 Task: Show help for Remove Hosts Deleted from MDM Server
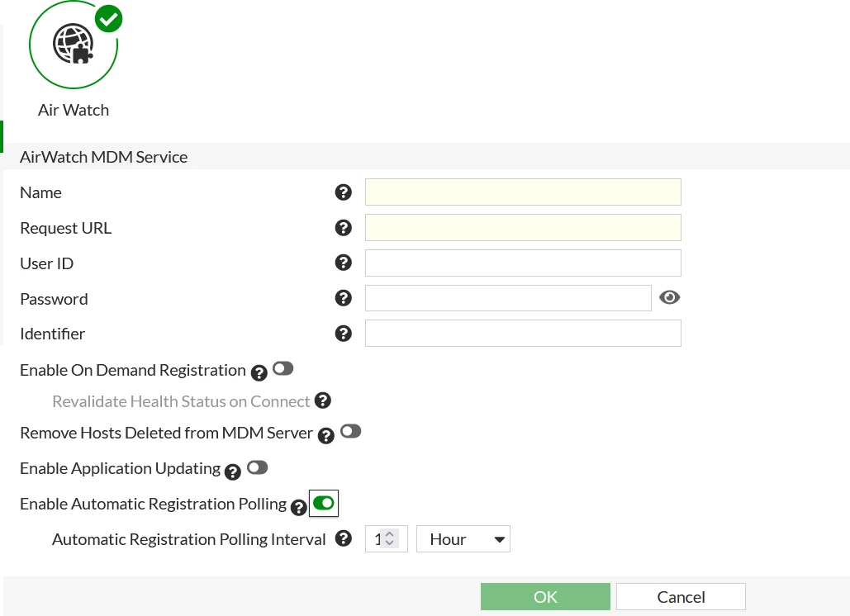(325, 436)
